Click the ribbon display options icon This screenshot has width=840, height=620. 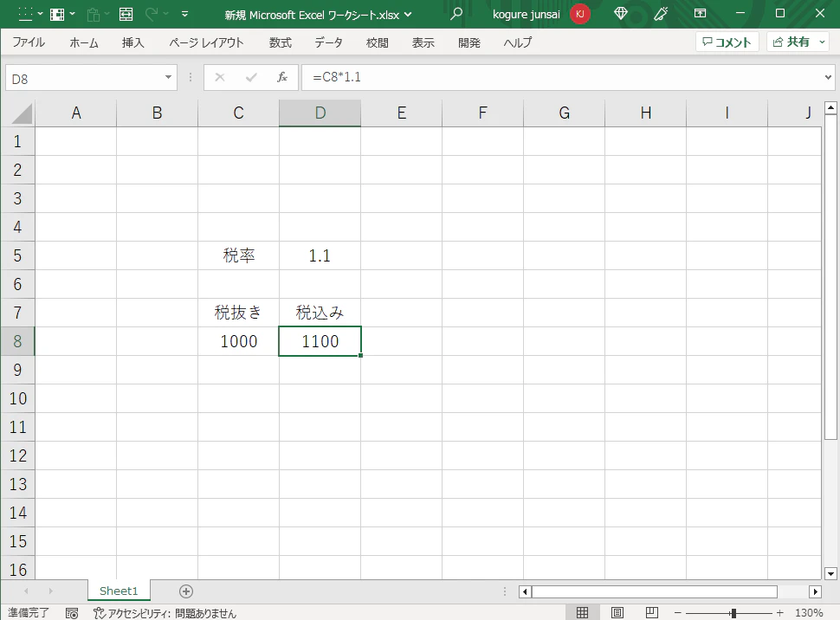coord(700,13)
